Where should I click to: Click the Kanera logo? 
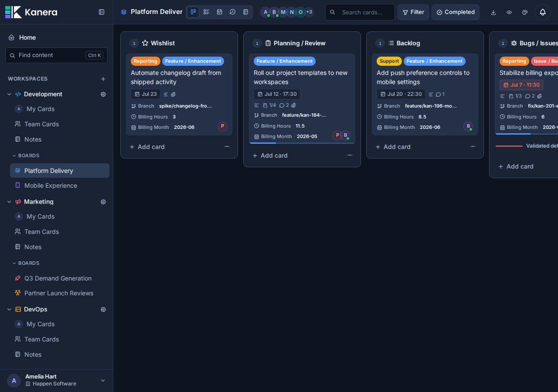31,12
